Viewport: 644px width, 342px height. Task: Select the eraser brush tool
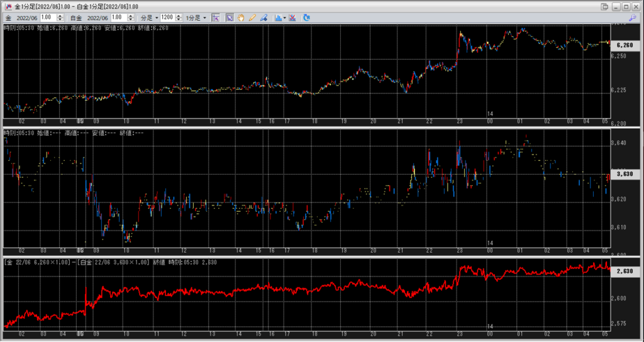(263, 18)
